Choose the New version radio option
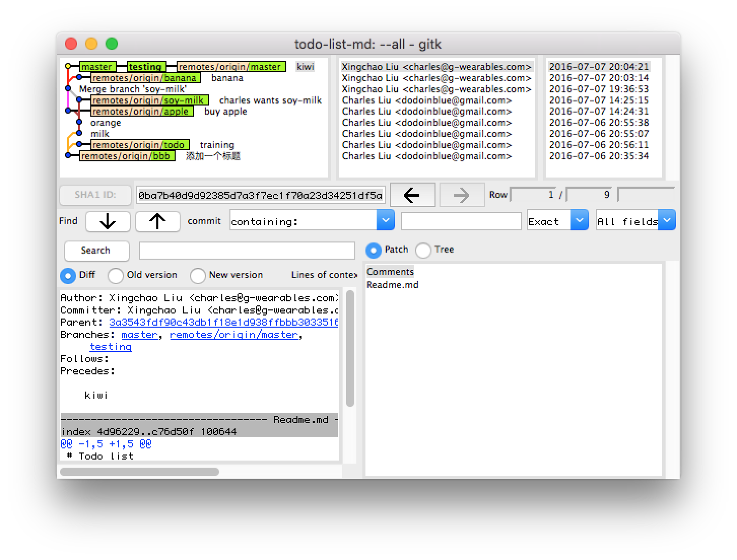737x560 pixels. coord(197,275)
